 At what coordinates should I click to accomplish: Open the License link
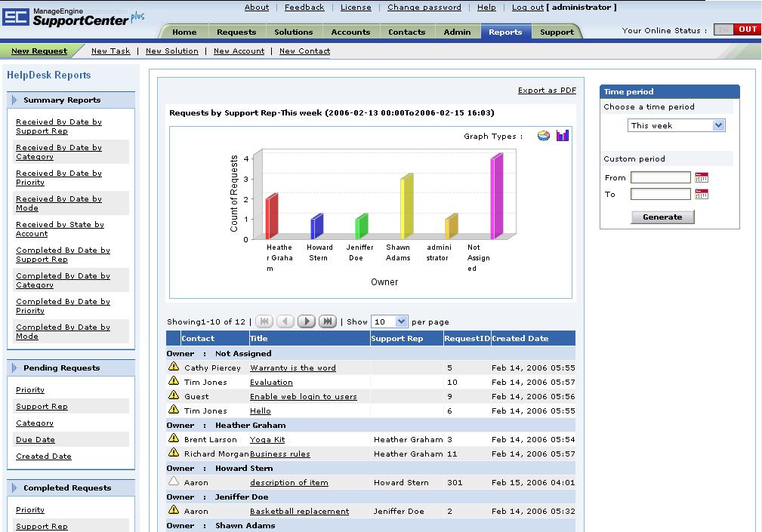tap(356, 8)
